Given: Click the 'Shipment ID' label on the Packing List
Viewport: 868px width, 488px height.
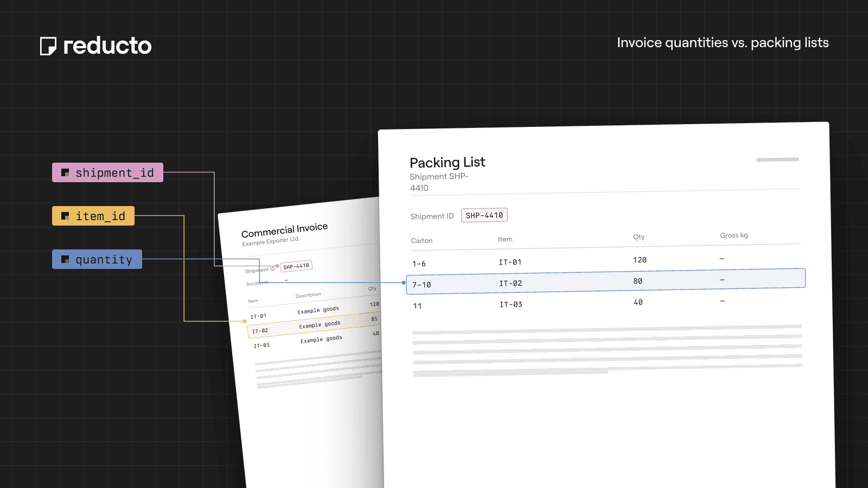Looking at the screenshot, I should coord(432,216).
